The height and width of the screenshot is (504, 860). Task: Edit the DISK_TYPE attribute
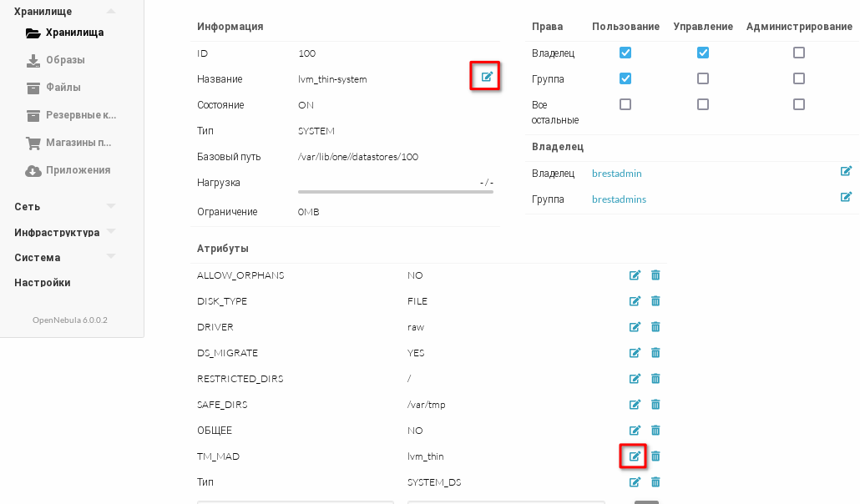[635, 301]
